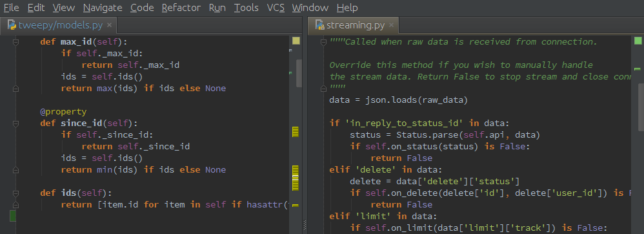Open the Code menu
Screen dimensions: 644x234
[x=142, y=7]
